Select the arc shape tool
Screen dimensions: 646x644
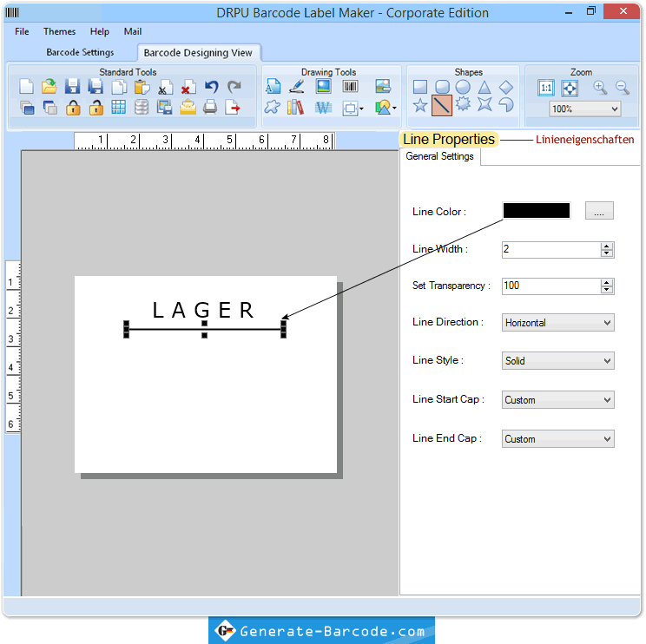coord(506,105)
